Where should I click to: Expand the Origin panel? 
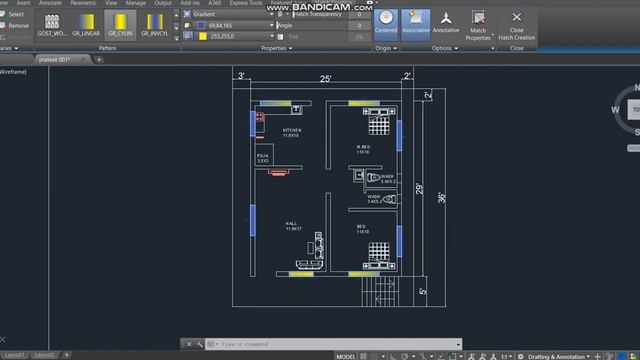[x=386, y=48]
